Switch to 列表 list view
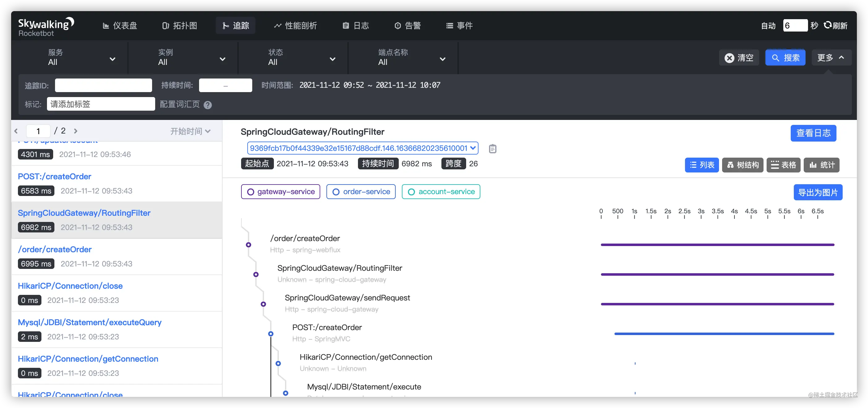 [x=702, y=165]
